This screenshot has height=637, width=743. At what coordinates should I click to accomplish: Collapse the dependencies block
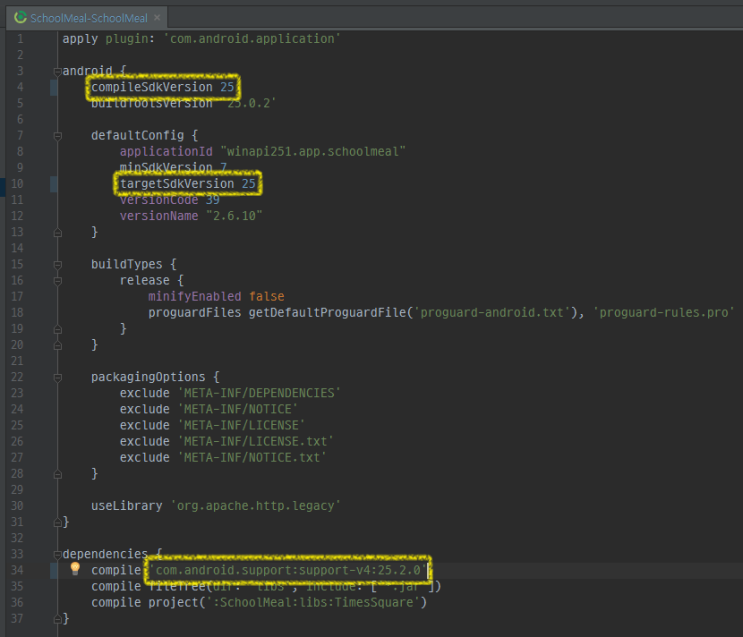pyautogui.click(x=56, y=553)
